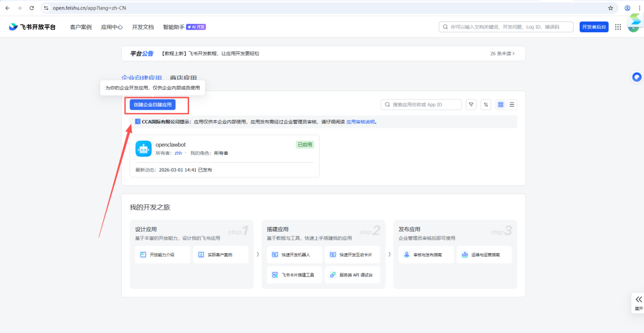Open 客户案例 in top navigation
Image resolution: width=644 pixels, height=333 pixels.
pos(81,27)
